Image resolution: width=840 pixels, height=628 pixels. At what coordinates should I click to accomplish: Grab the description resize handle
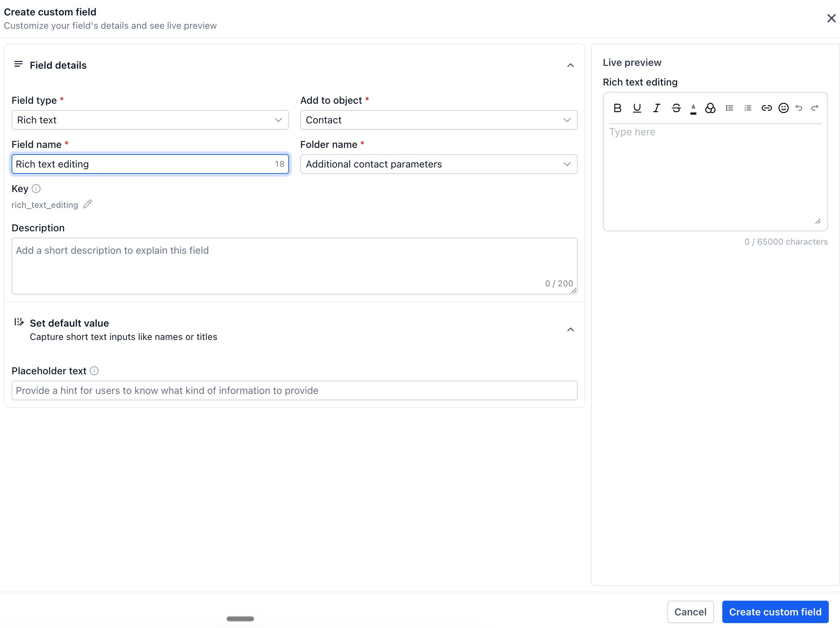pyautogui.click(x=573, y=291)
